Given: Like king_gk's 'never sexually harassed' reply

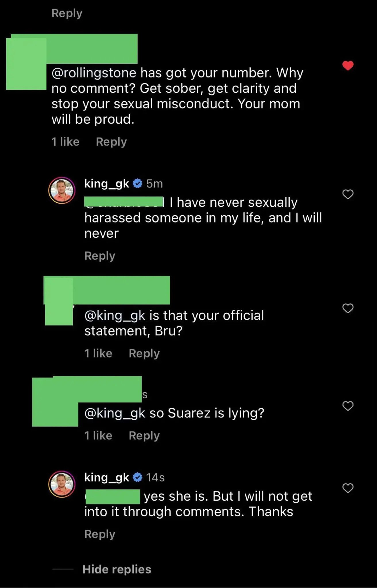Looking at the screenshot, I should (x=348, y=194).
